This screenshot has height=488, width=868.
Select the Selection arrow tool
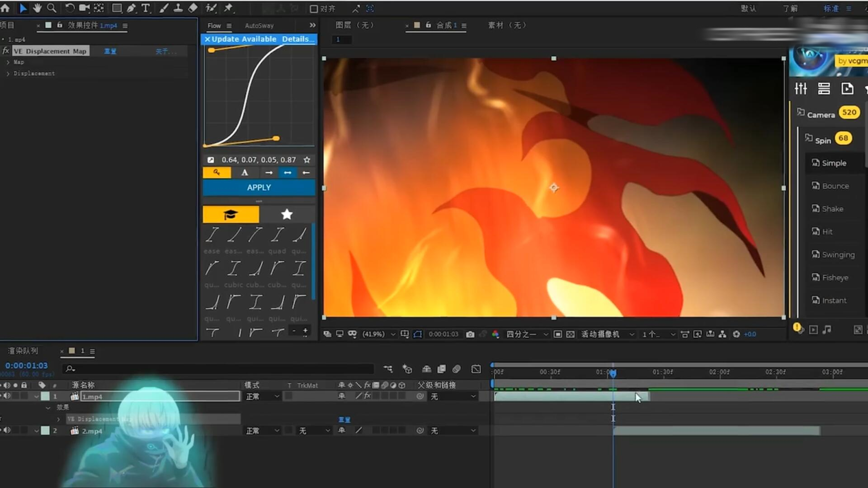[x=23, y=8]
